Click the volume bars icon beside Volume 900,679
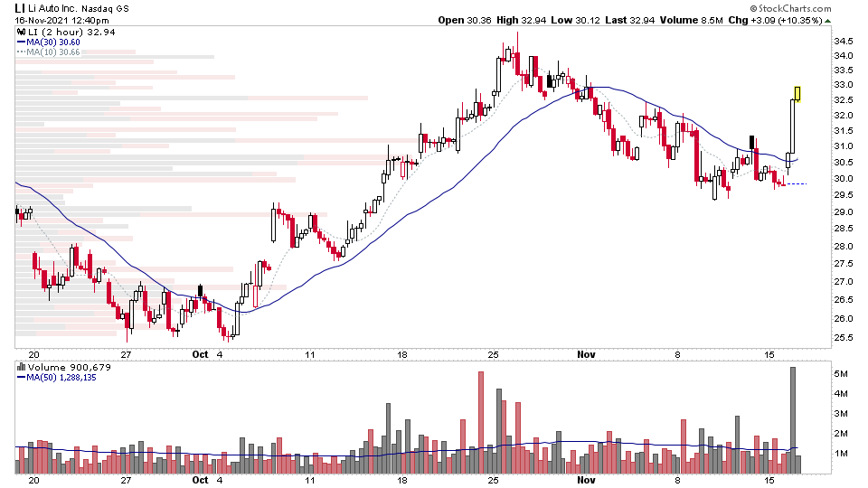 [x=21, y=368]
